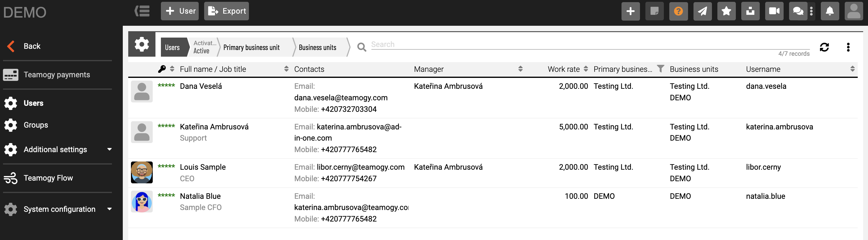Click the add User button

(x=180, y=11)
